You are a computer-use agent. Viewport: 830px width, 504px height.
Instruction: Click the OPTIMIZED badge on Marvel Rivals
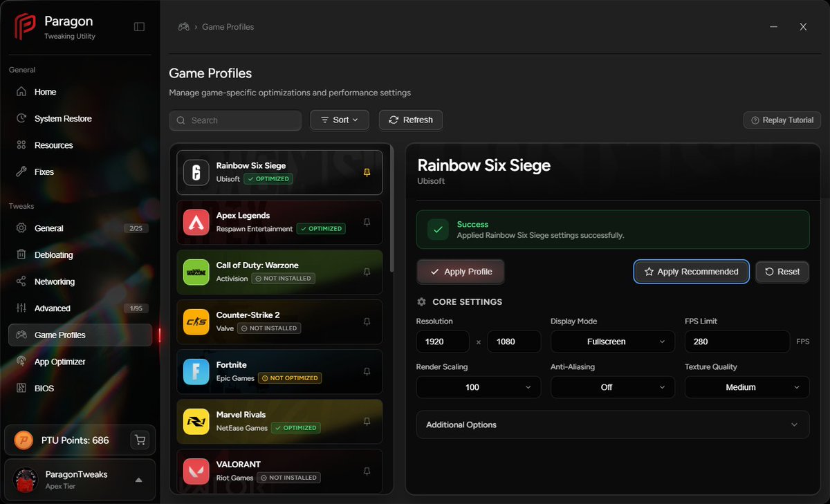coord(296,428)
